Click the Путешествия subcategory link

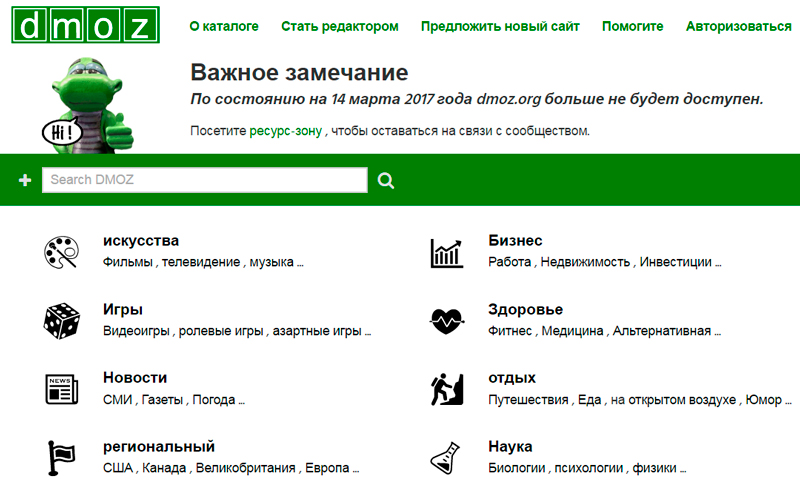[x=528, y=400]
